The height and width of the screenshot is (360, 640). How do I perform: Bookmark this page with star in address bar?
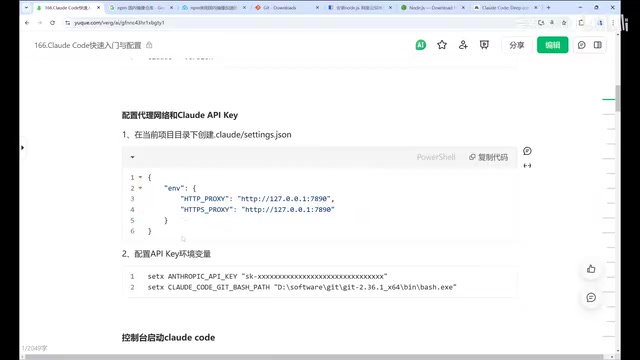click(x=564, y=23)
